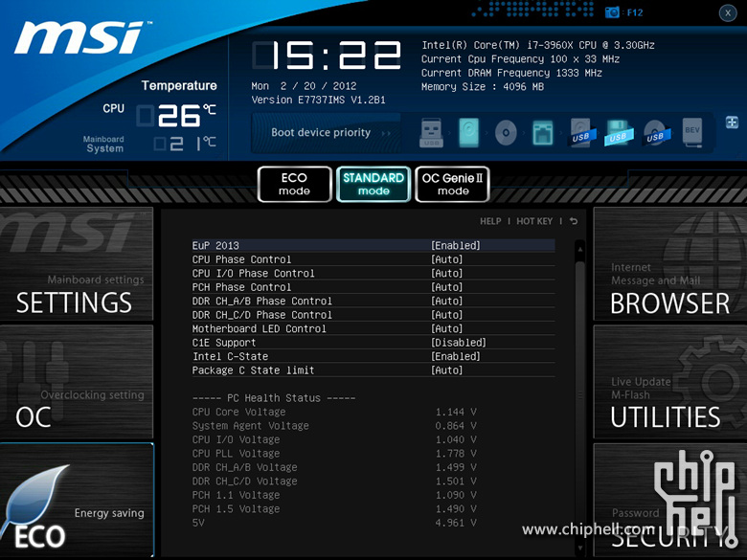
Task: Close the BIOS with the X button
Action: (728, 12)
